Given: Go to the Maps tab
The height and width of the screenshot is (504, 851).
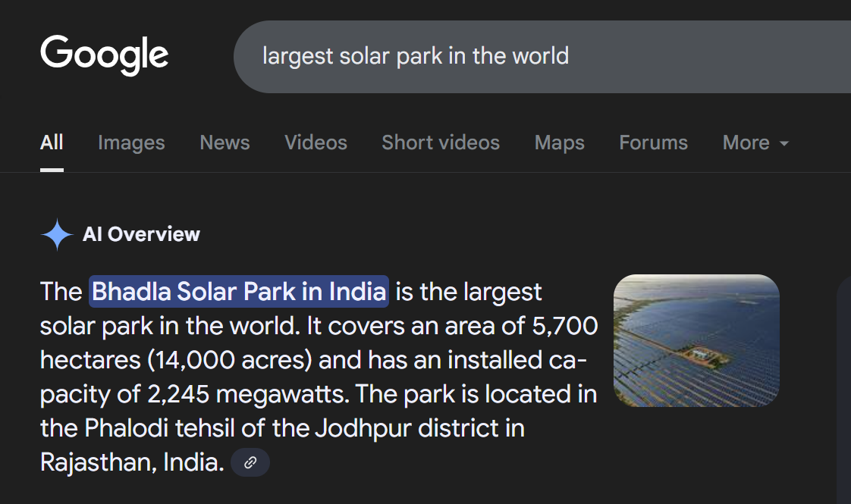Looking at the screenshot, I should pos(560,142).
